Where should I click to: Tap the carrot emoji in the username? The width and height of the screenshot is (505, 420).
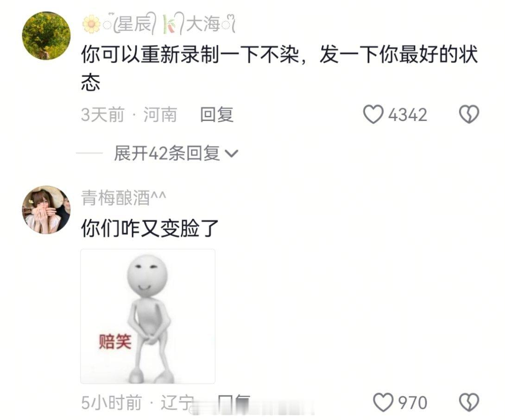(170, 24)
